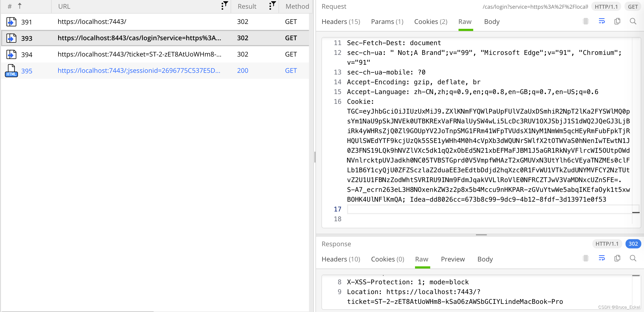Toggle sort arrow in # column header
Screen dimensions: 644x312
click(20, 6)
